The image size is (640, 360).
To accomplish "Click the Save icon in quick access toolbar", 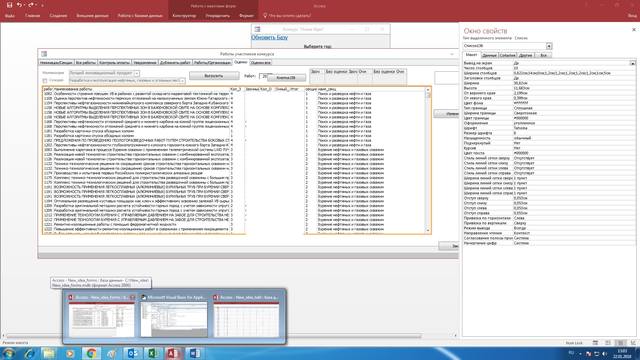I will click(x=9, y=5).
